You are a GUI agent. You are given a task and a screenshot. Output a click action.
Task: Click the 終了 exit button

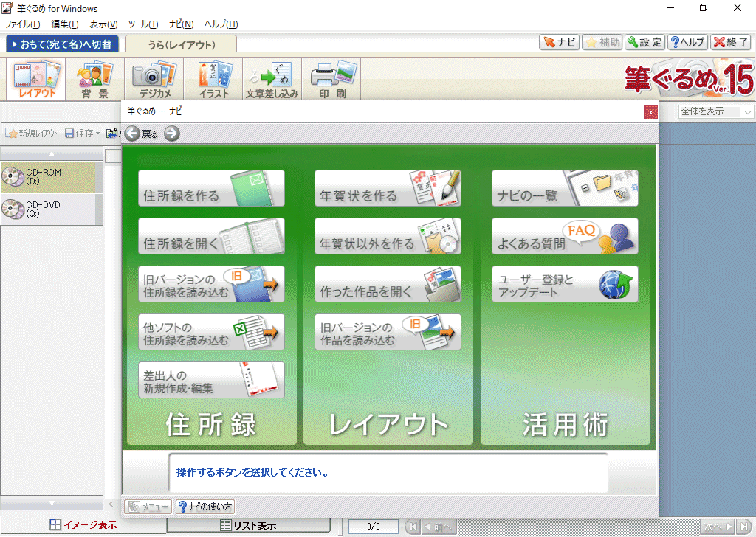click(x=731, y=42)
